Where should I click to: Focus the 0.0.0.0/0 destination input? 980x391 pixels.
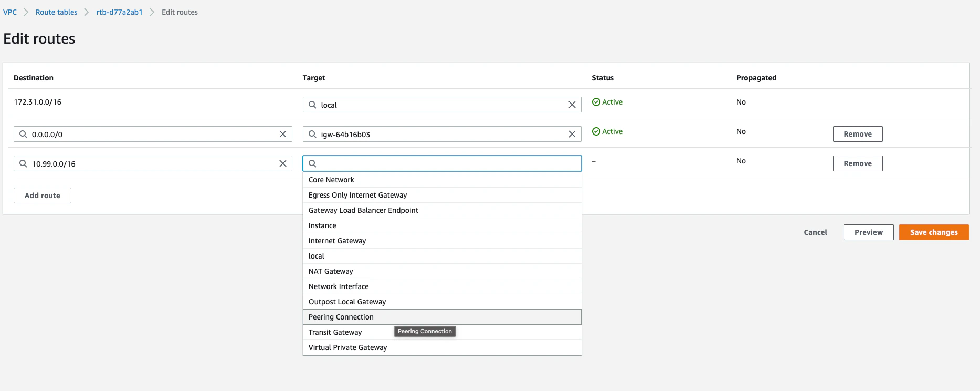[x=153, y=134]
